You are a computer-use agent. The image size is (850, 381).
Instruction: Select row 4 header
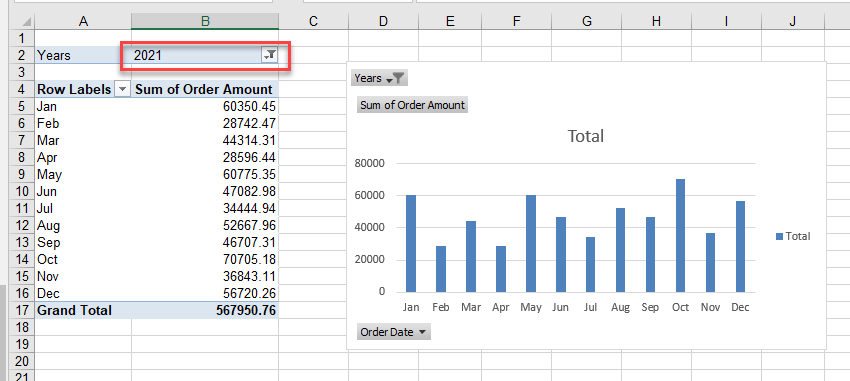point(22,89)
